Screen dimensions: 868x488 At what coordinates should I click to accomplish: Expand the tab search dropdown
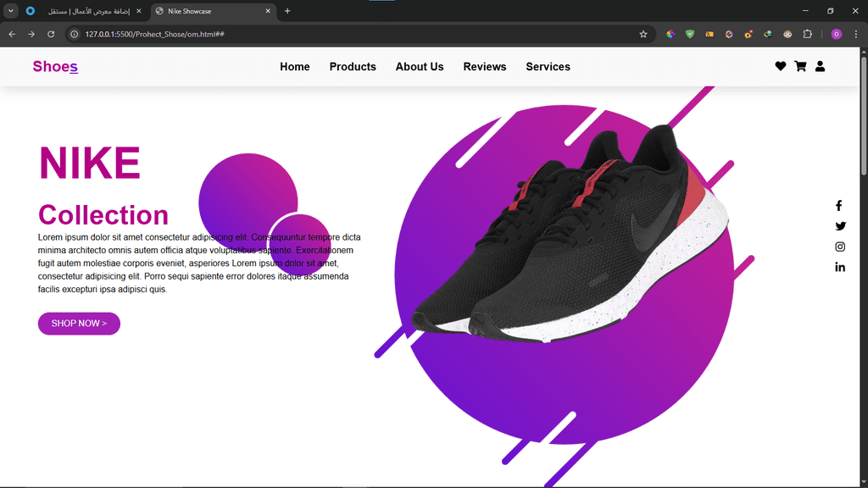pos(10,11)
